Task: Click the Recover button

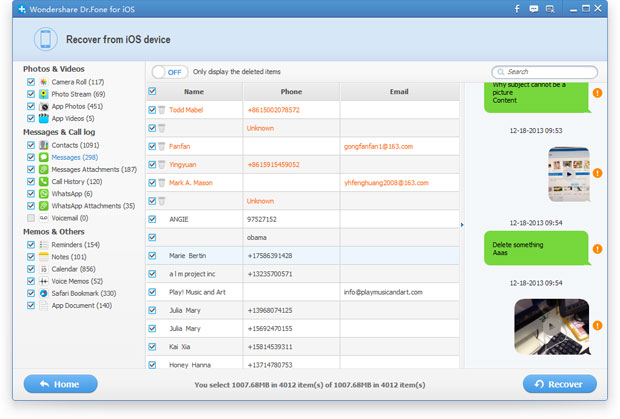Action: [560, 384]
